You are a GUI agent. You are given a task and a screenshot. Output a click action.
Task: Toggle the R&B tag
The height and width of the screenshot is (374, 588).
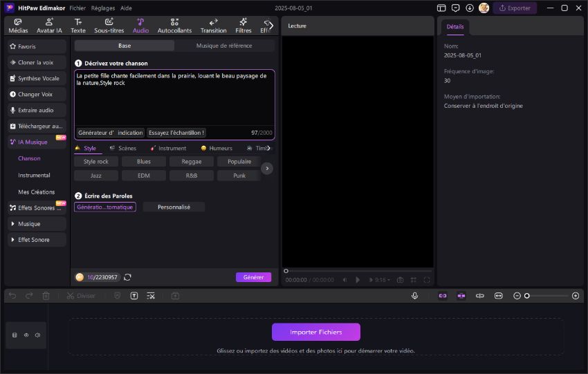click(x=192, y=176)
